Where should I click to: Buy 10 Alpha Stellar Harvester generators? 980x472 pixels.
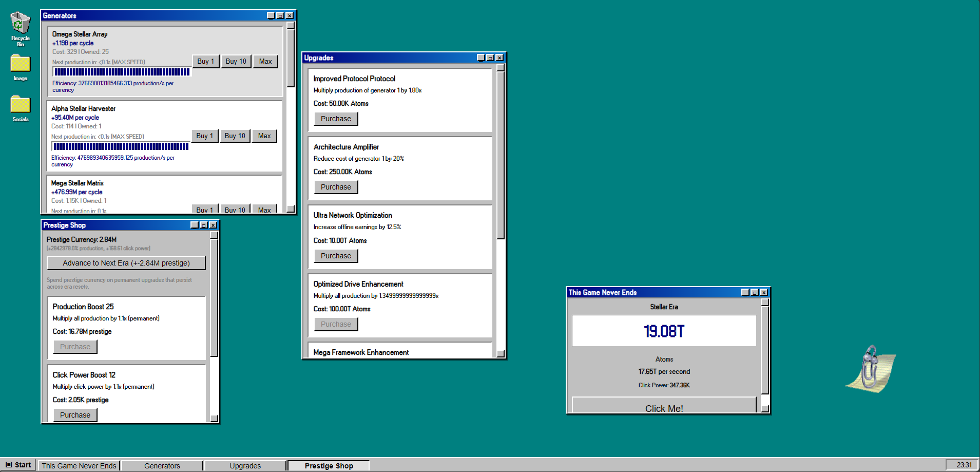tap(235, 136)
